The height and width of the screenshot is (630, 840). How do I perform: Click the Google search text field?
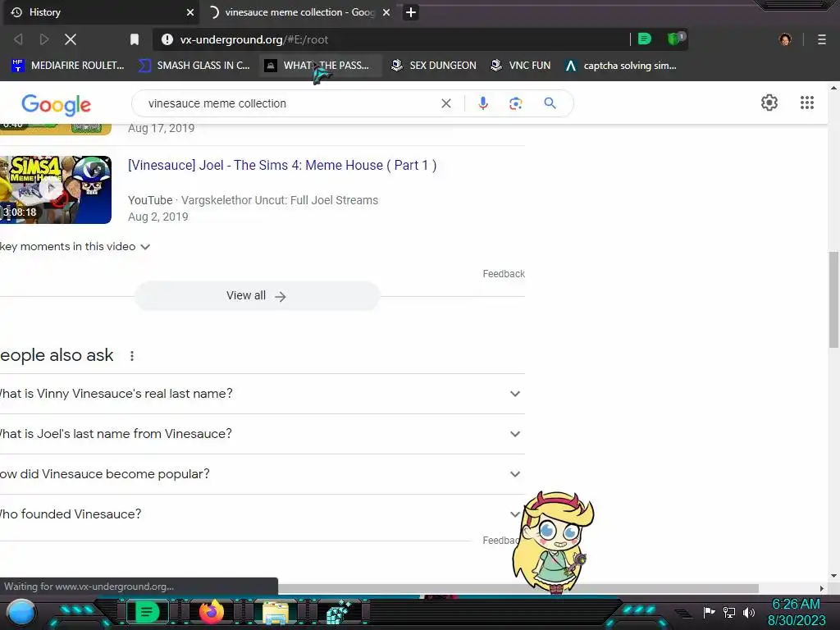click(290, 103)
